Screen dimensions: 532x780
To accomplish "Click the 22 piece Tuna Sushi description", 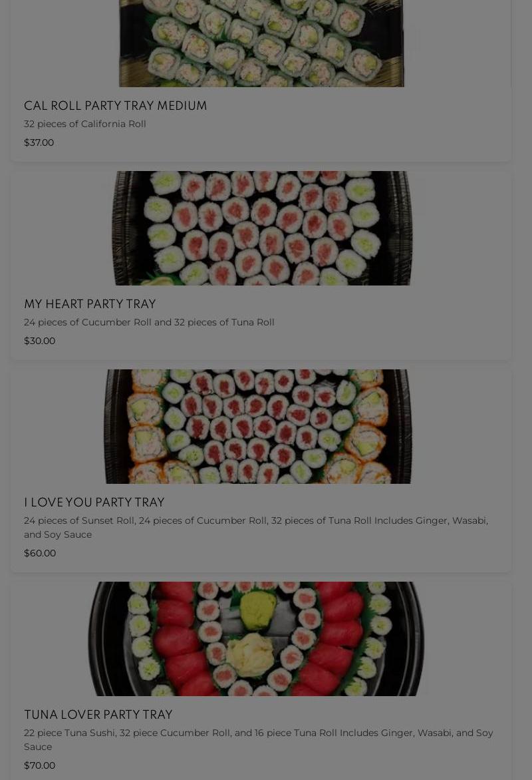I will click(259, 739).
